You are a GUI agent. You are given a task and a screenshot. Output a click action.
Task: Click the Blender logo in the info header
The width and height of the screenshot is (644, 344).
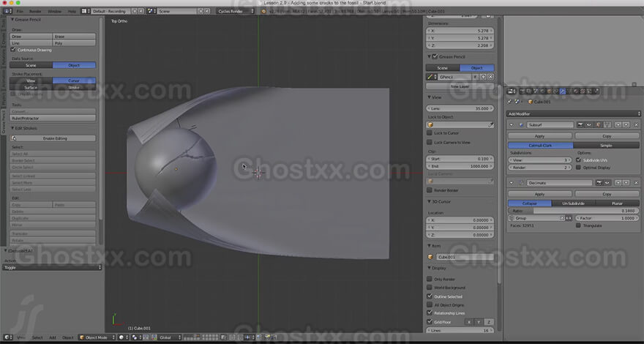(263, 11)
